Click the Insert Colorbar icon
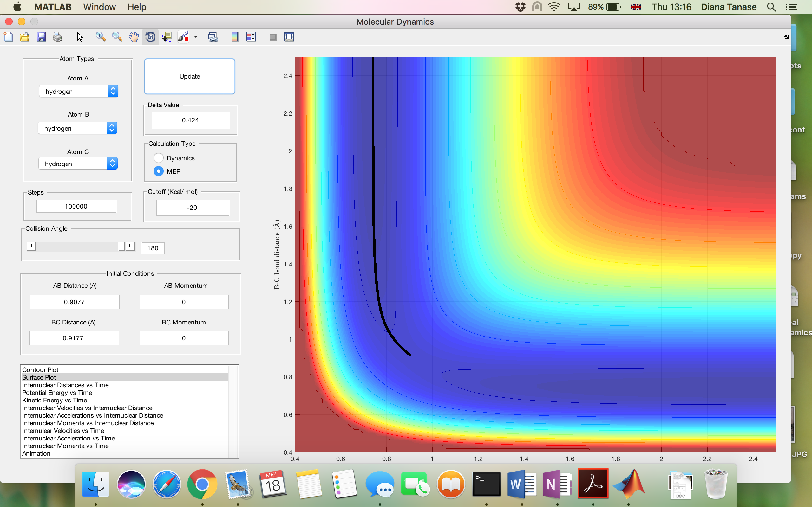Screen dimensions: 812x507 point(234,37)
